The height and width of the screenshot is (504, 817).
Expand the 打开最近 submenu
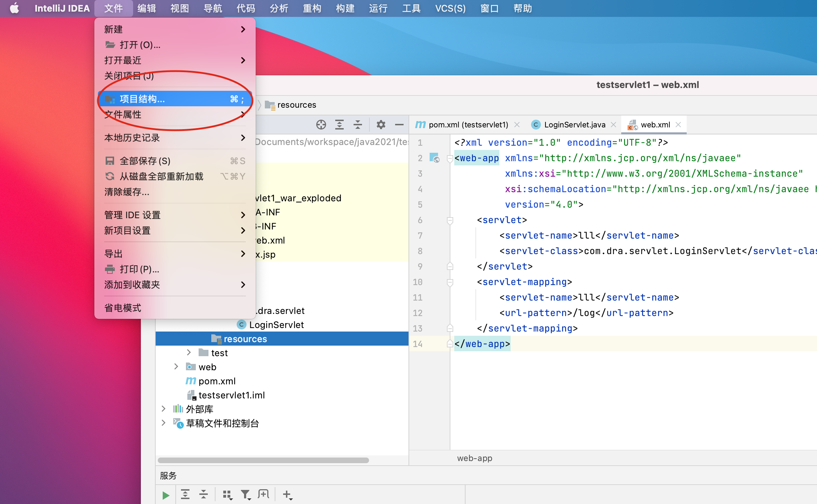[x=175, y=60]
